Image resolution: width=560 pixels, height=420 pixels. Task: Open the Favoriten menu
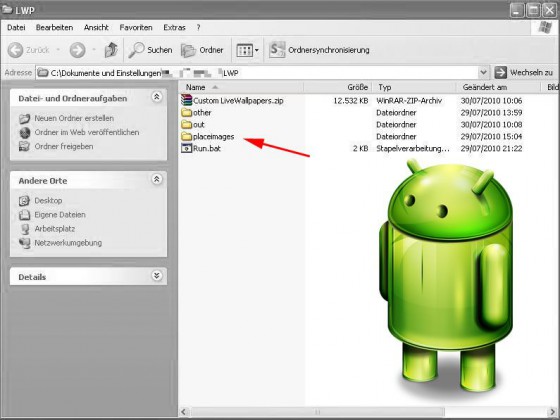click(x=136, y=28)
